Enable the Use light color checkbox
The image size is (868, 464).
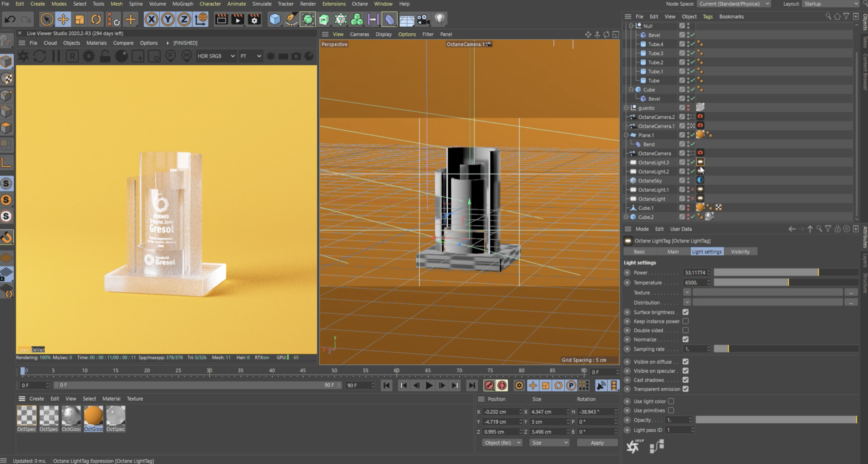pyautogui.click(x=671, y=401)
